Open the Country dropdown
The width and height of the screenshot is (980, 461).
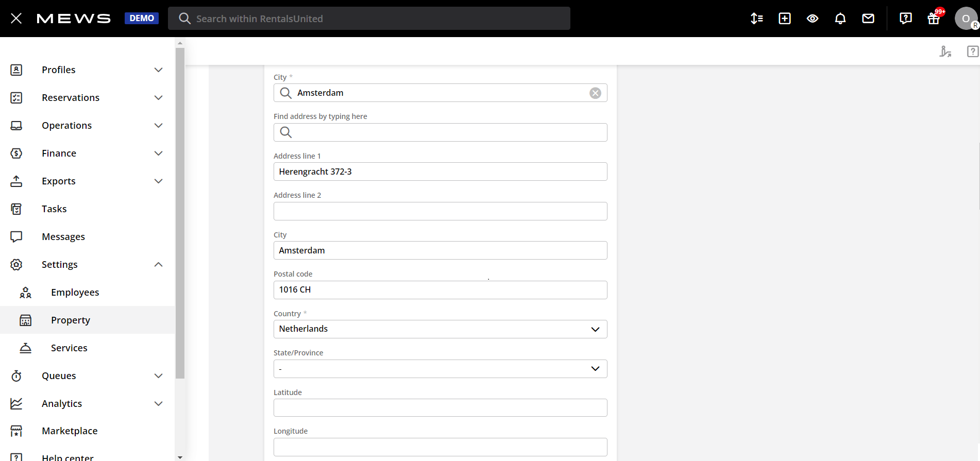(x=440, y=329)
